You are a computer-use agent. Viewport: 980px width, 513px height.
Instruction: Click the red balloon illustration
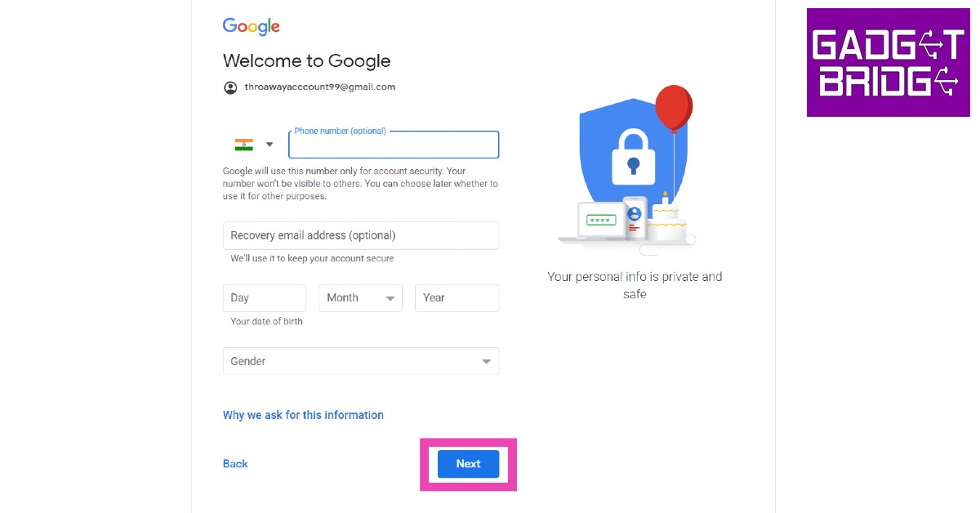tap(674, 108)
